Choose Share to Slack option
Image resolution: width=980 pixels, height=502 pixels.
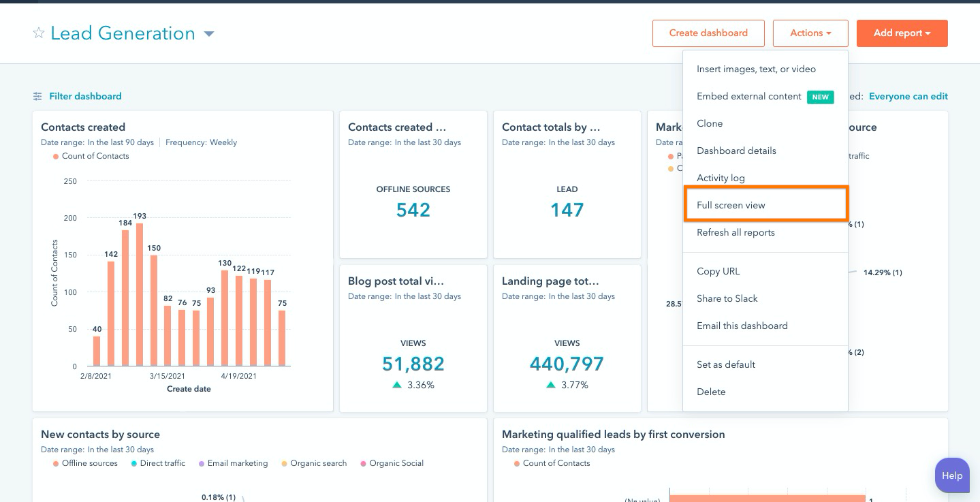point(727,298)
